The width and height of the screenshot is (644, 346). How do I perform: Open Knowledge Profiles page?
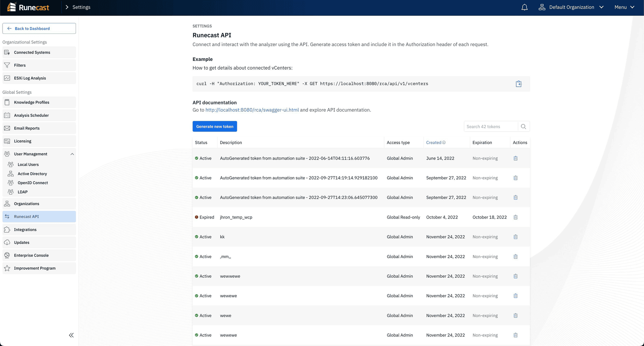pos(39,102)
